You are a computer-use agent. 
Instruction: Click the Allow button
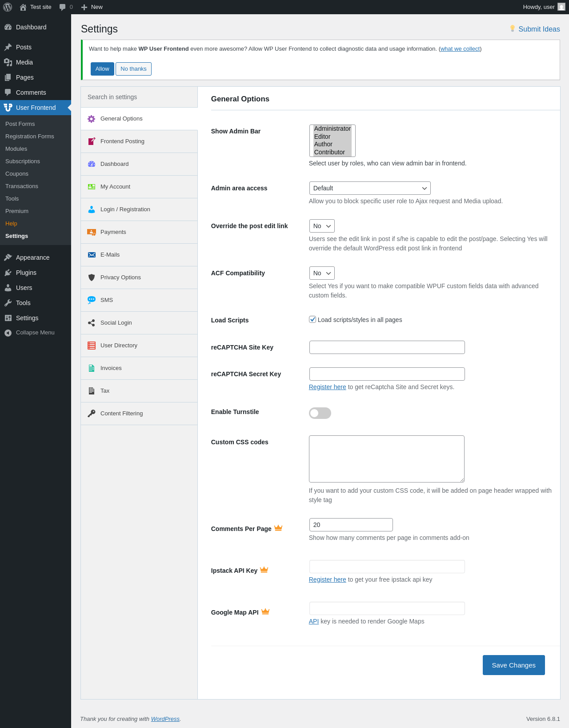[x=102, y=69]
